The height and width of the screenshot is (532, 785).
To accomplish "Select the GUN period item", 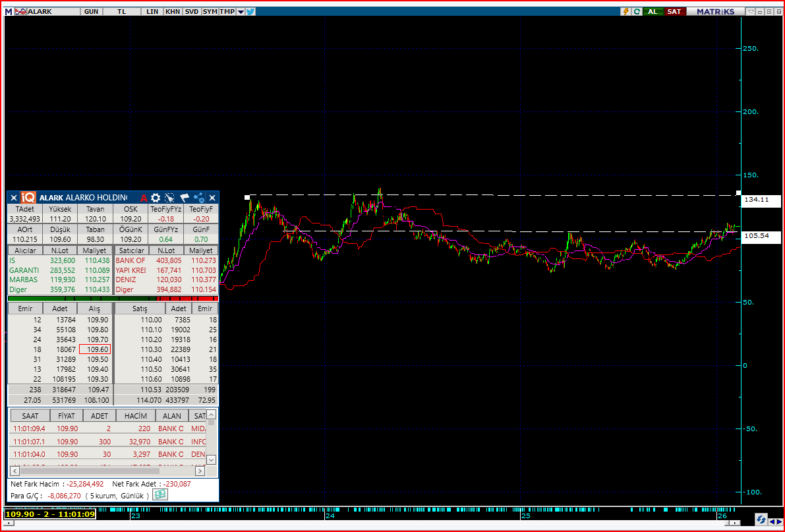I will coord(91,11).
